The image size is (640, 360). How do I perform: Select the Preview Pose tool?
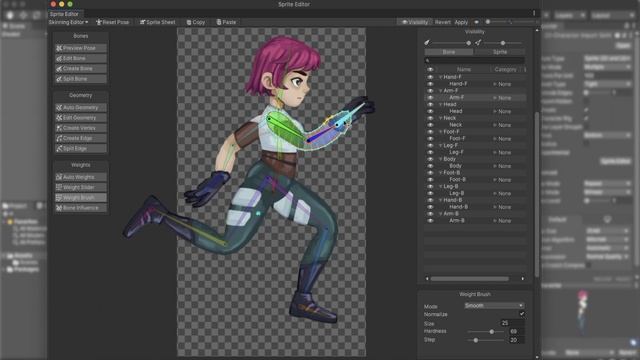(80, 48)
